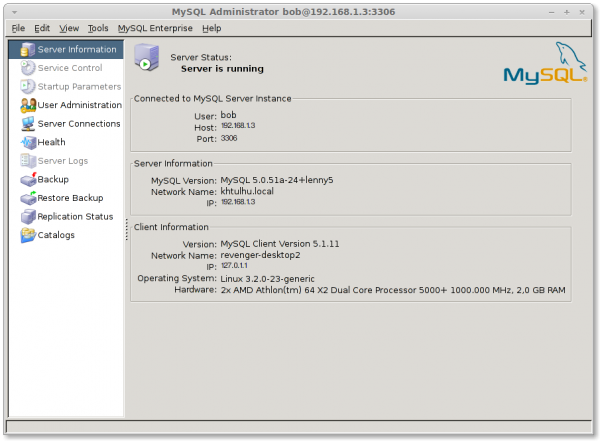
Task: Click the Replication Status icon
Action: [x=28, y=217]
